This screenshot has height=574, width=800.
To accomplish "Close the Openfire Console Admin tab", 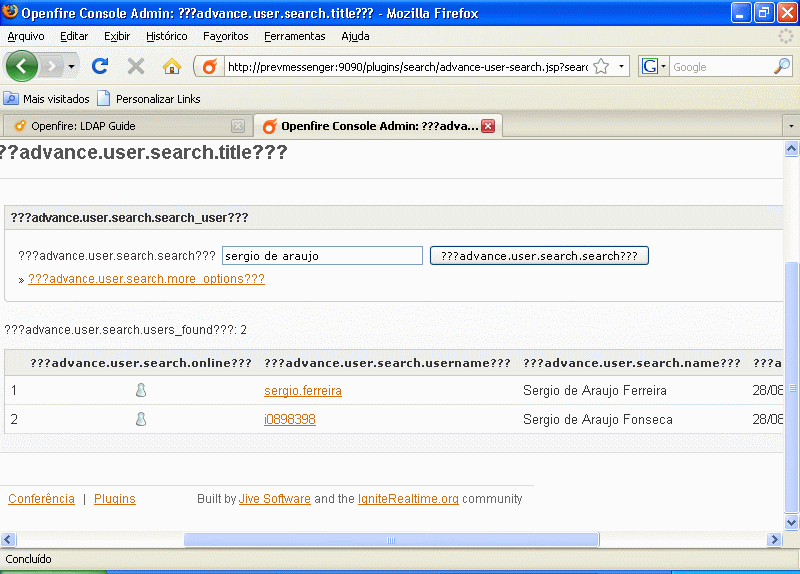I will click(x=488, y=126).
